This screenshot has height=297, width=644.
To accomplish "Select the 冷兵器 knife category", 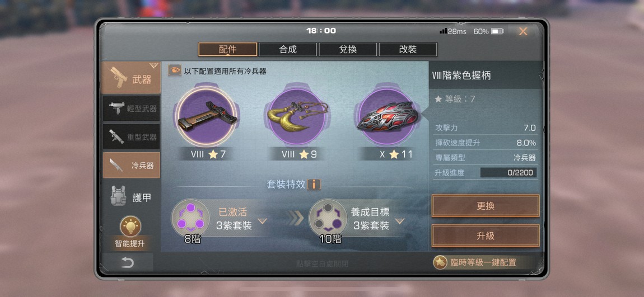I will pos(131,165).
